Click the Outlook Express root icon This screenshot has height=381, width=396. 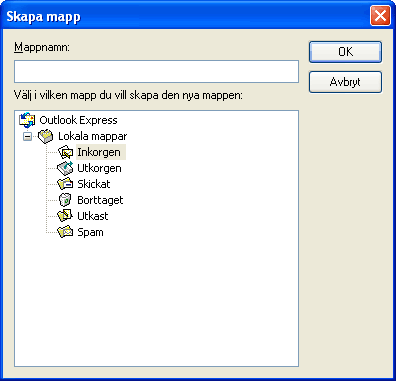click(x=27, y=120)
